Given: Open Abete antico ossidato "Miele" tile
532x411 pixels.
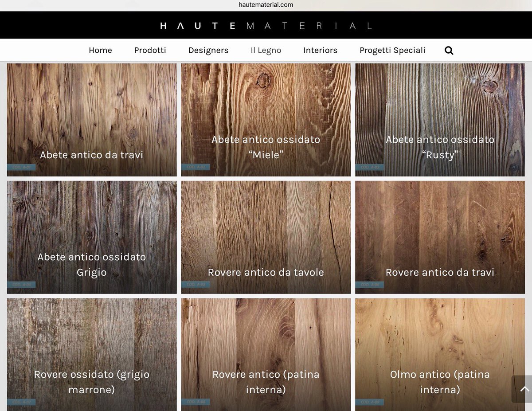Looking at the screenshot, I should [x=266, y=120].
